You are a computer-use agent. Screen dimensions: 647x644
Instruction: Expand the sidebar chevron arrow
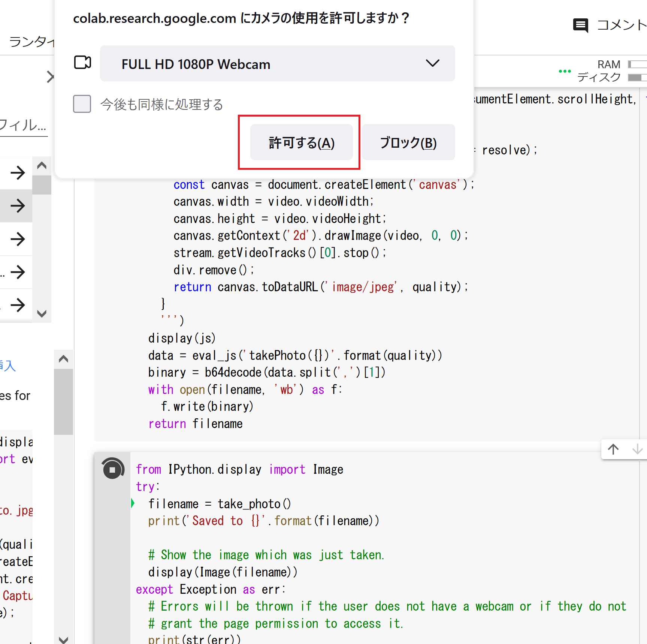pos(50,77)
